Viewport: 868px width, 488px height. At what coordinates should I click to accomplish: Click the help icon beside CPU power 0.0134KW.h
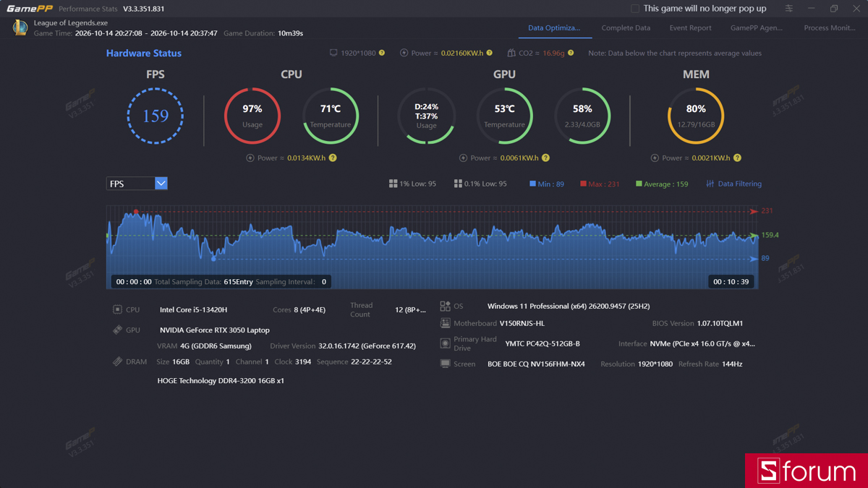[333, 158]
